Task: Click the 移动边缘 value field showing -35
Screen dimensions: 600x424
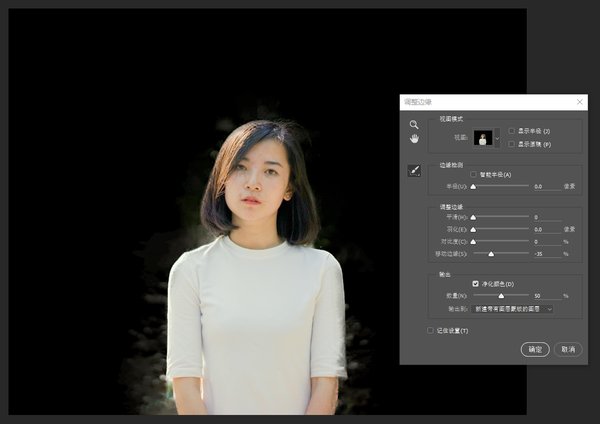Action: pyautogui.click(x=548, y=254)
